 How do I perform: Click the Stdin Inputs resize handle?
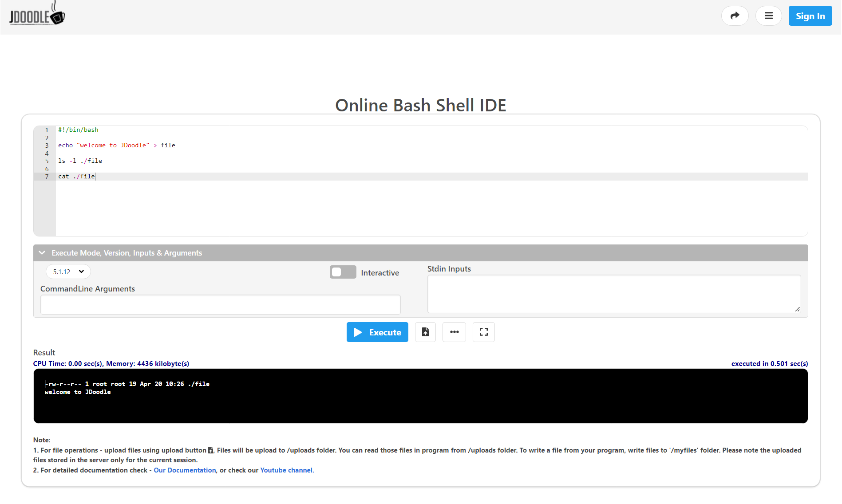tap(798, 310)
